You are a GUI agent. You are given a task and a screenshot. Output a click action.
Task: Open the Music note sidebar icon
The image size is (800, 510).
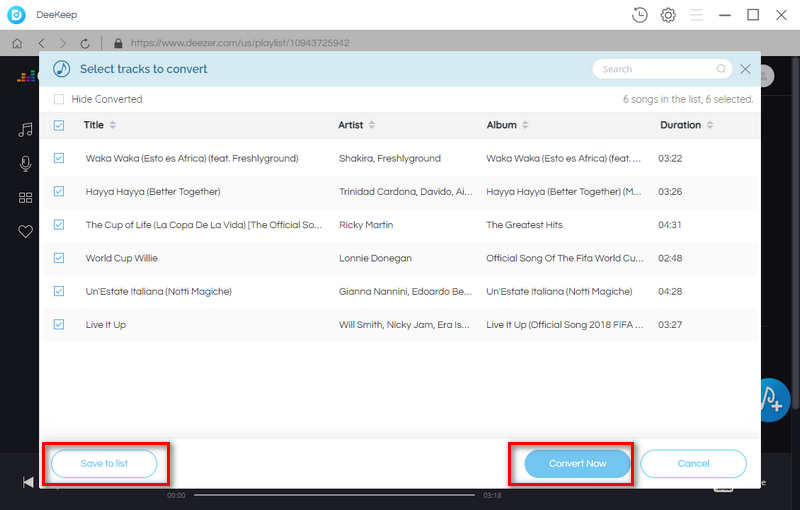click(25, 130)
